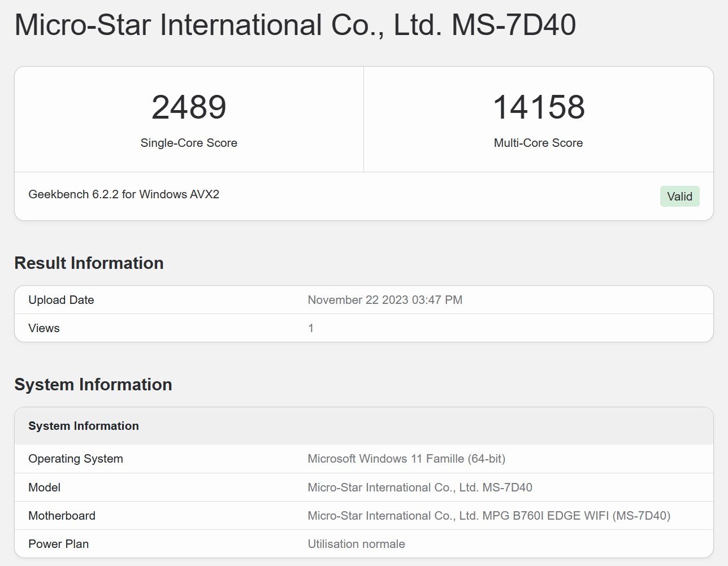
Task: Select the MPG B760I EDGE WIFI motherboard value
Action: [489, 516]
